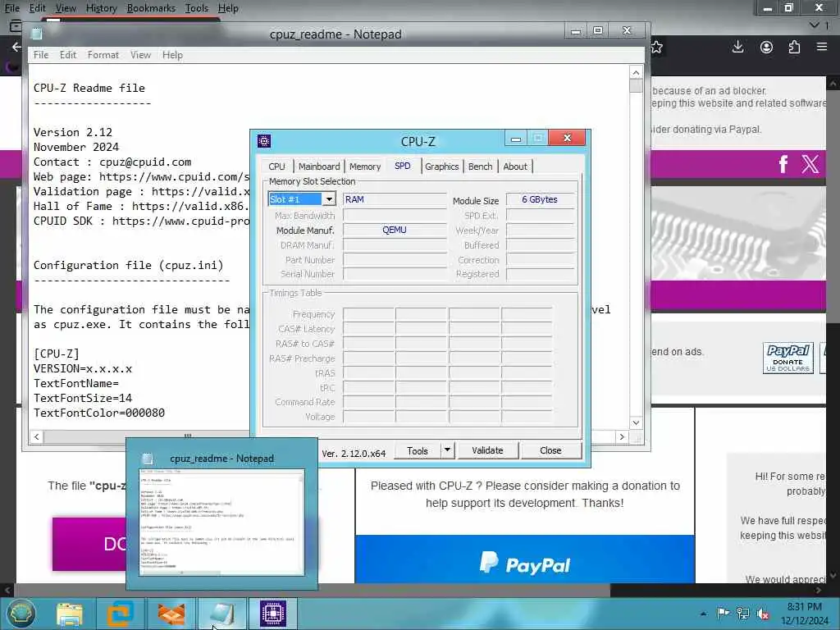Image resolution: width=840 pixels, height=630 pixels.
Task: Switch to the Bench tab in CPU-Z
Action: click(x=480, y=167)
